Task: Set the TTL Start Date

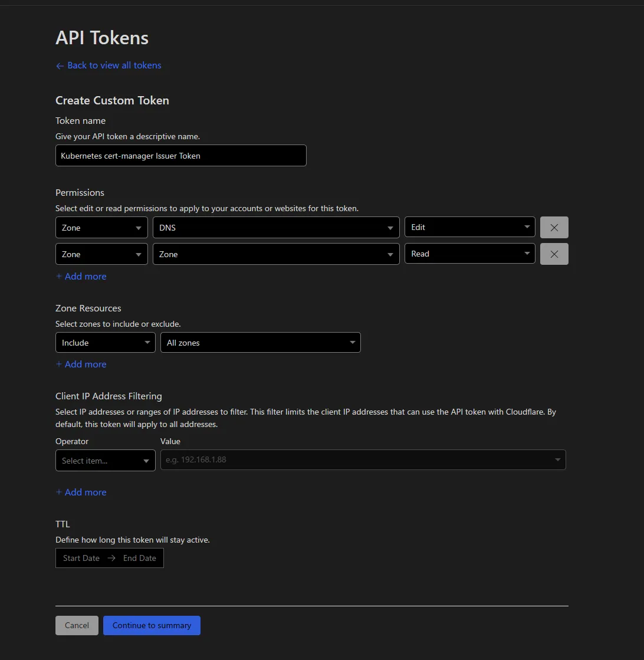Action: click(81, 558)
